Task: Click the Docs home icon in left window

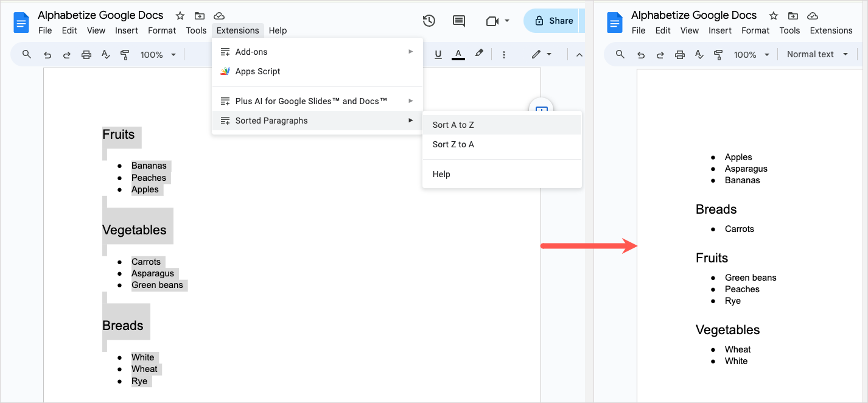Action: 22,23
